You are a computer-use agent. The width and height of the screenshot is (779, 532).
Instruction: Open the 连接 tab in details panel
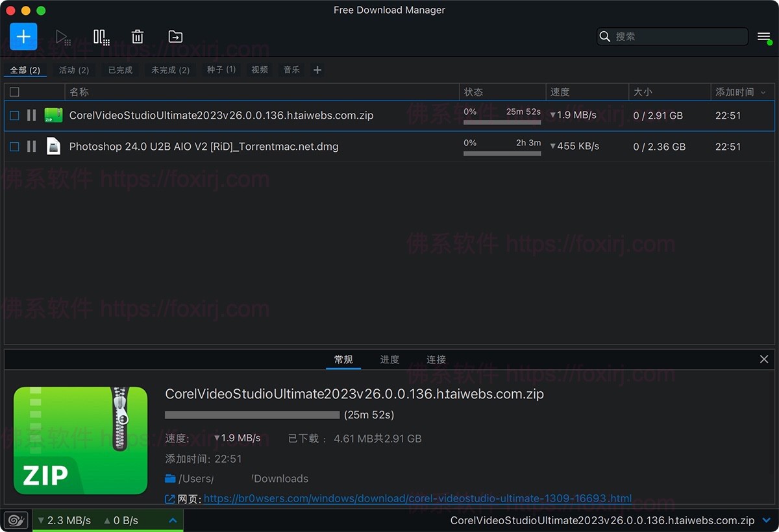click(x=435, y=359)
